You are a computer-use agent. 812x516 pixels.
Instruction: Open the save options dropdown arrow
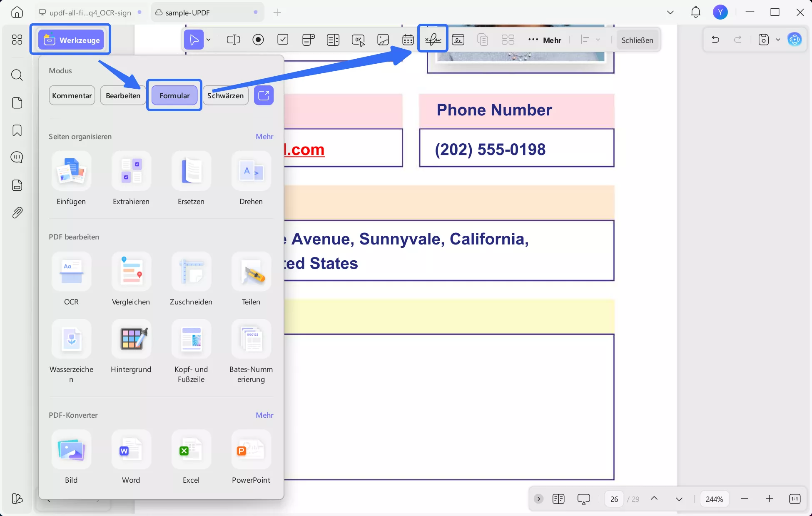coord(778,40)
